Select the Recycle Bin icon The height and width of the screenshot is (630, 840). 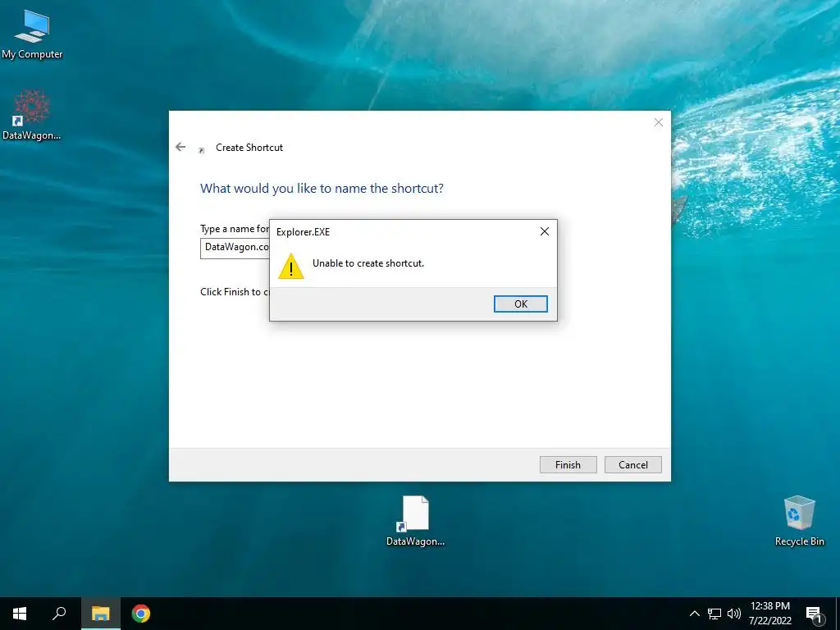point(799,521)
